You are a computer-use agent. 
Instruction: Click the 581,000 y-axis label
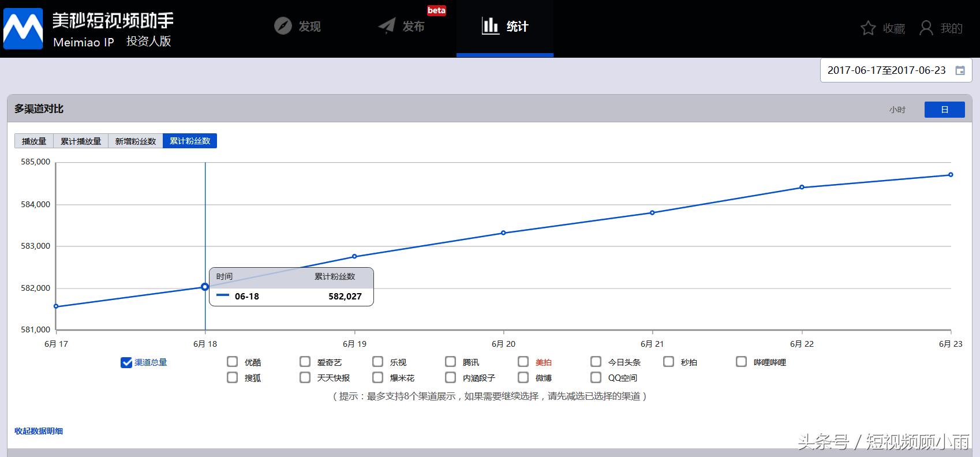coord(36,330)
